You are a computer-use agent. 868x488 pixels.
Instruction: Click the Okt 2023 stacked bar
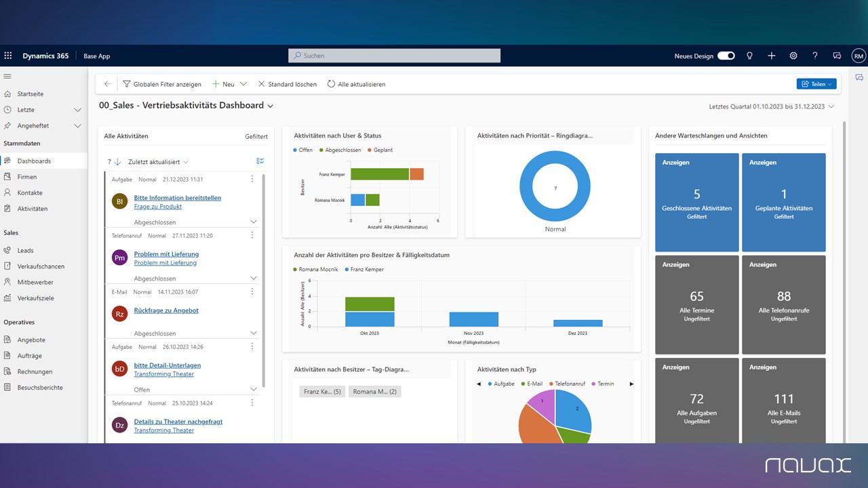(x=370, y=312)
